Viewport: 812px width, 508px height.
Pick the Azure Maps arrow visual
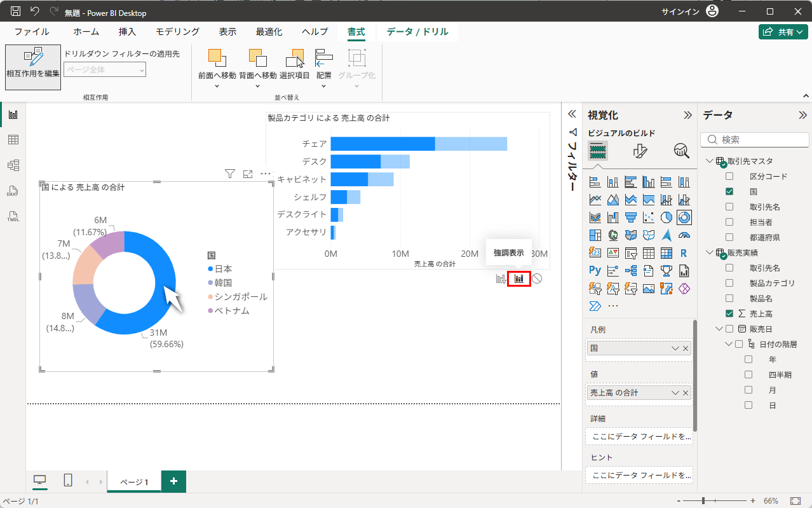(667, 235)
